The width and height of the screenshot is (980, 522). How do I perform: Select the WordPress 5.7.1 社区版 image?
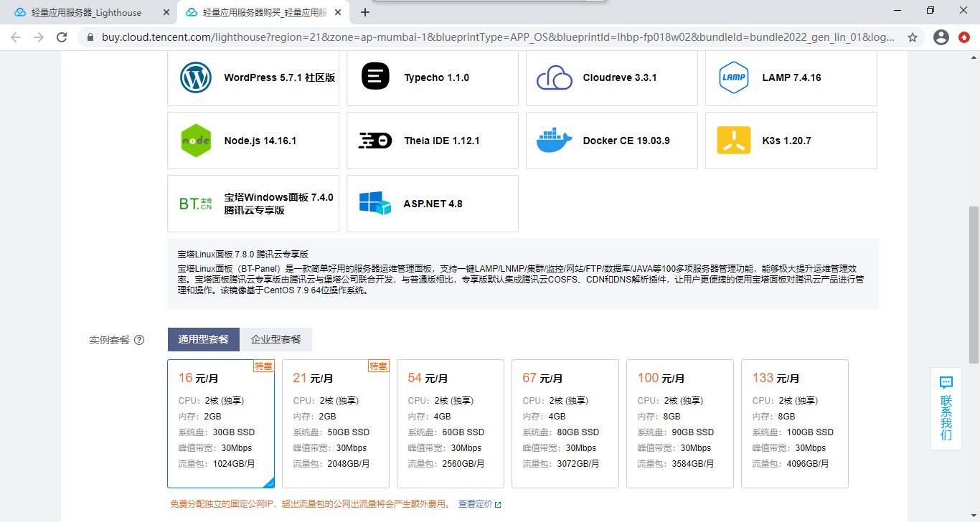253,77
